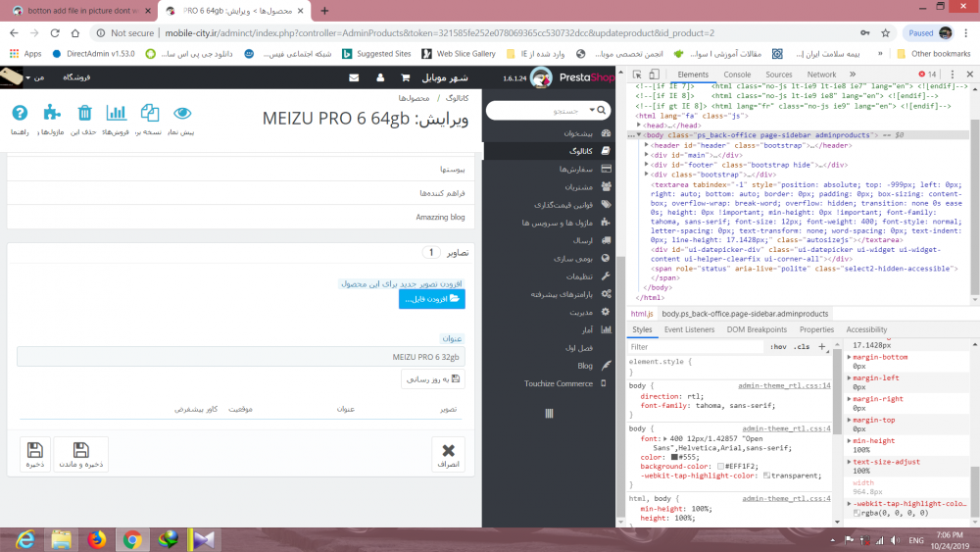Click the Firefox icon in Windows taskbar

coord(96,539)
